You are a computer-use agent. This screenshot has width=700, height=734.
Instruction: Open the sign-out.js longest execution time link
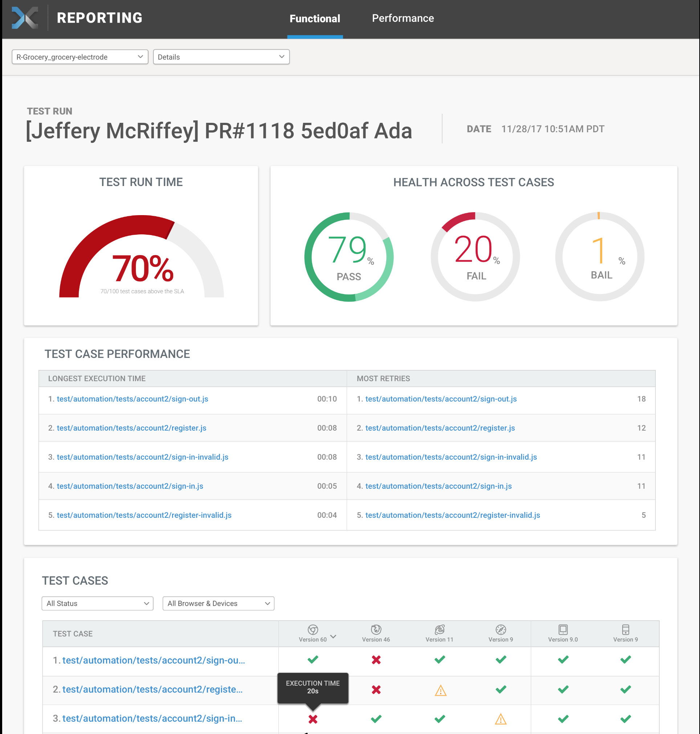[x=133, y=399]
